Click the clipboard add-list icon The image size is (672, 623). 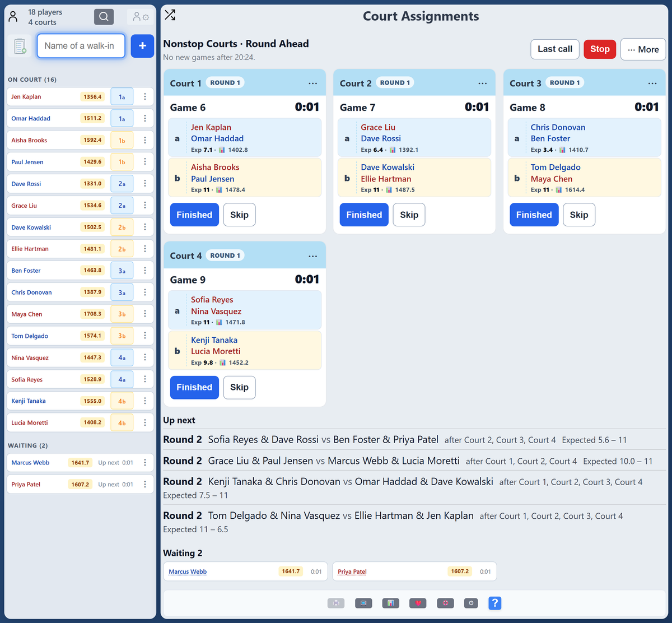click(20, 46)
